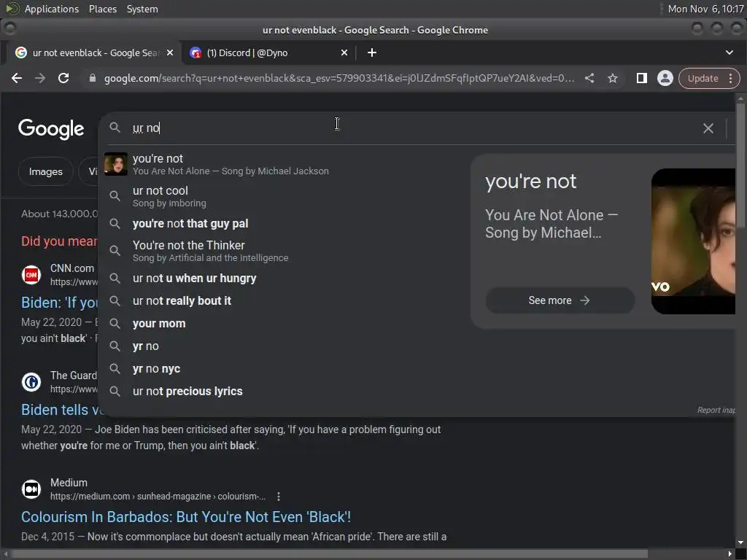Choose suggestion you're not that guy pal

coord(284,223)
